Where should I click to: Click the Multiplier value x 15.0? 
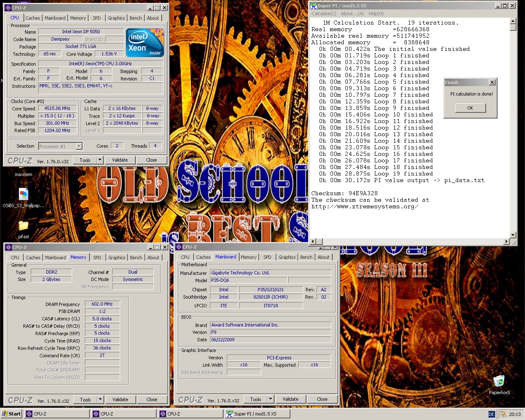coord(57,116)
